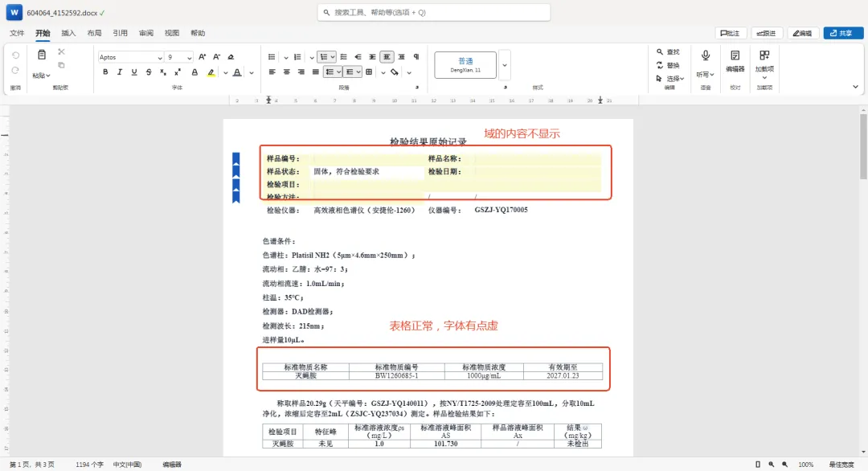
Task: Click the mobile view icon in status bar
Action: 758,465
